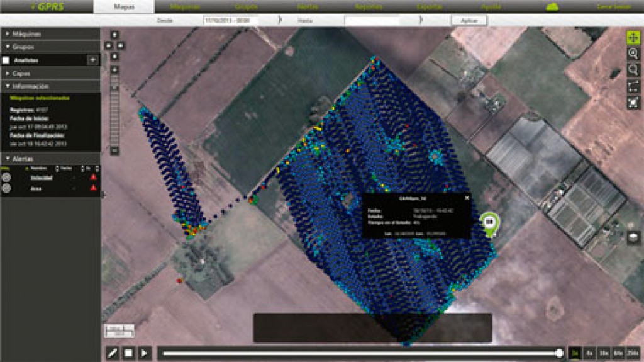Set playback speed to 1x
The width and height of the screenshot is (644, 362).
tap(575, 353)
